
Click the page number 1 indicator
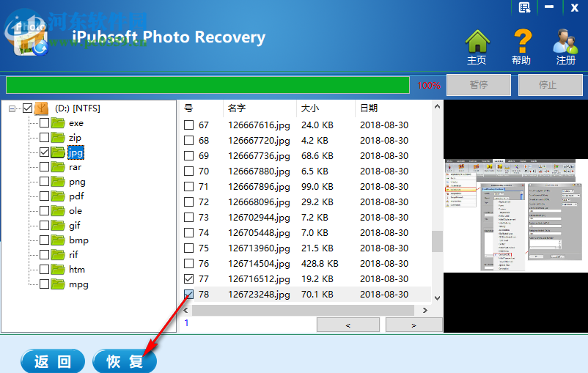186,322
